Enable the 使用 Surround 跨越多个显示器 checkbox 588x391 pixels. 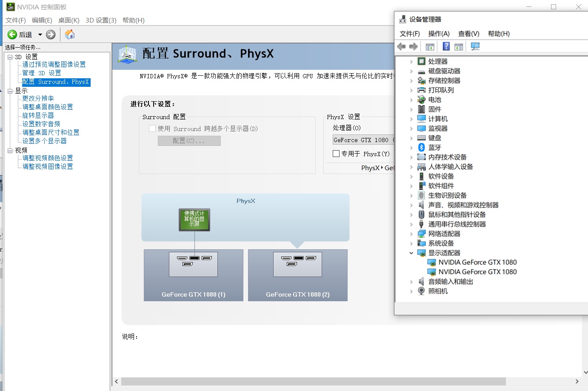pyautogui.click(x=152, y=128)
